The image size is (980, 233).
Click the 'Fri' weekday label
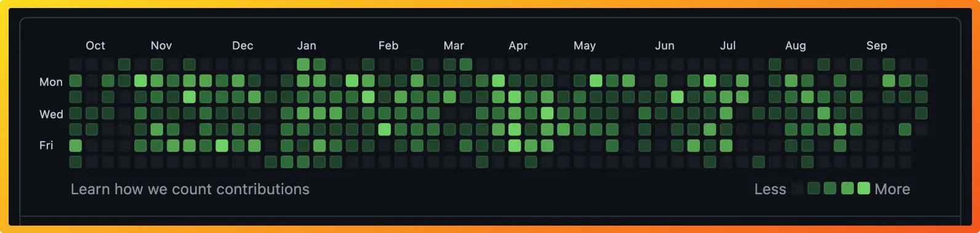click(x=46, y=145)
